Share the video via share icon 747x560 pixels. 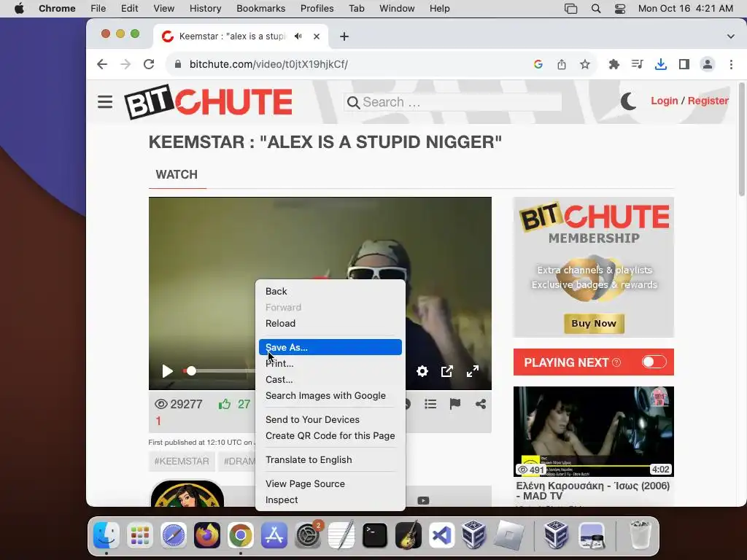[x=481, y=404]
